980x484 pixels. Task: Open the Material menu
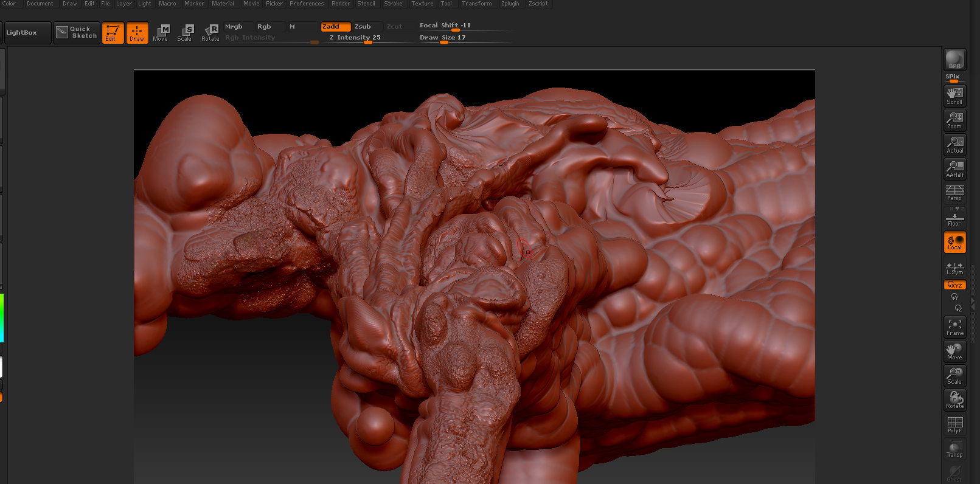(x=223, y=4)
